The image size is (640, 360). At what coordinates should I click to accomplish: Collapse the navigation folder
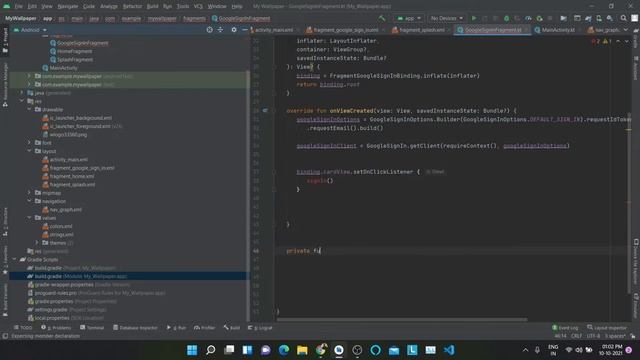click(29, 201)
